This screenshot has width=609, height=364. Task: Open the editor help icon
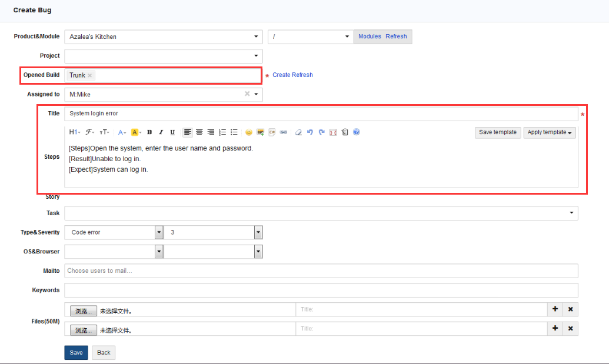click(x=357, y=132)
